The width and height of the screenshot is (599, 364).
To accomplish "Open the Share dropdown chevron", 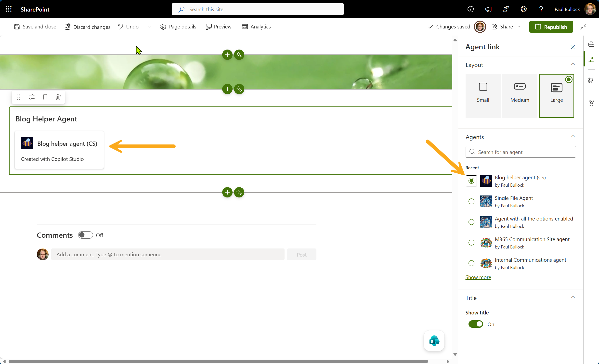I will (x=519, y=26).
